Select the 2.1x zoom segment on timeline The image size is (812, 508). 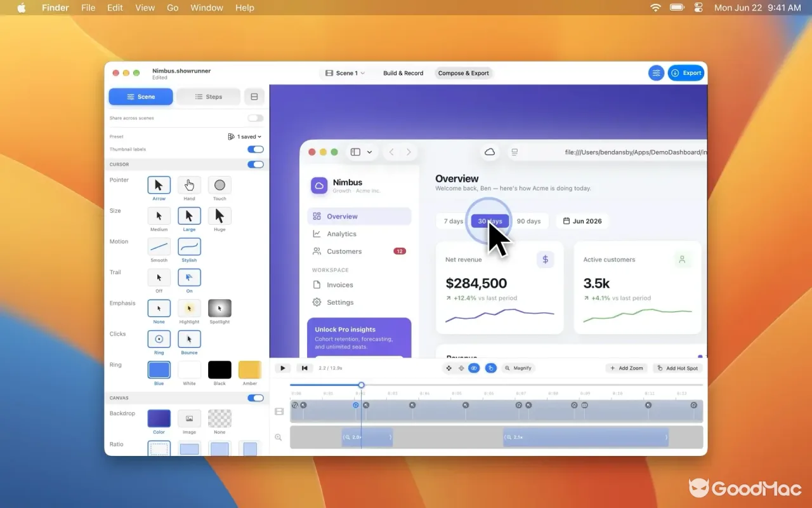coord(586,437)
